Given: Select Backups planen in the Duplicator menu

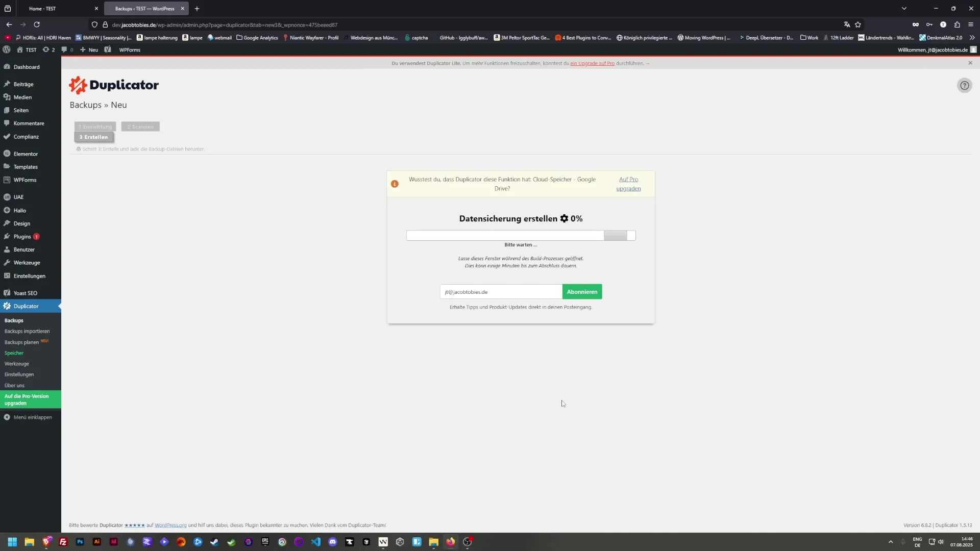Looking at the screenshot, I should [x=22, y=342].
